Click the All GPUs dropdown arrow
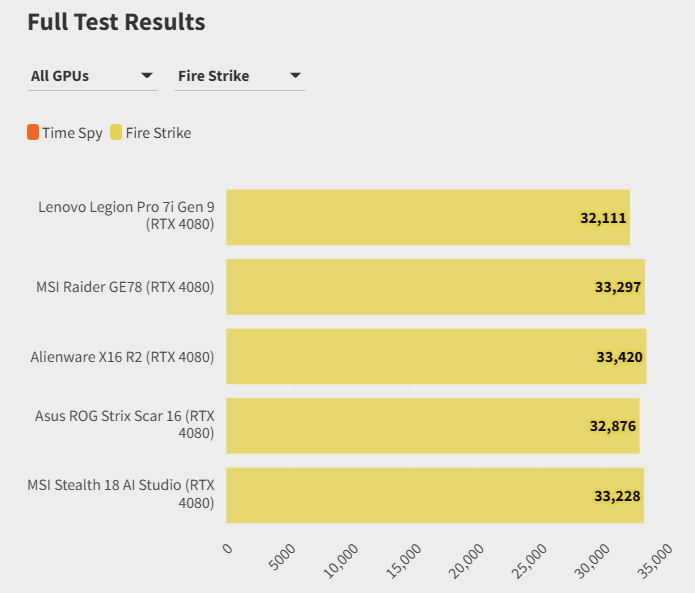This screenshot has height=593, width=695. pos(147,76)
